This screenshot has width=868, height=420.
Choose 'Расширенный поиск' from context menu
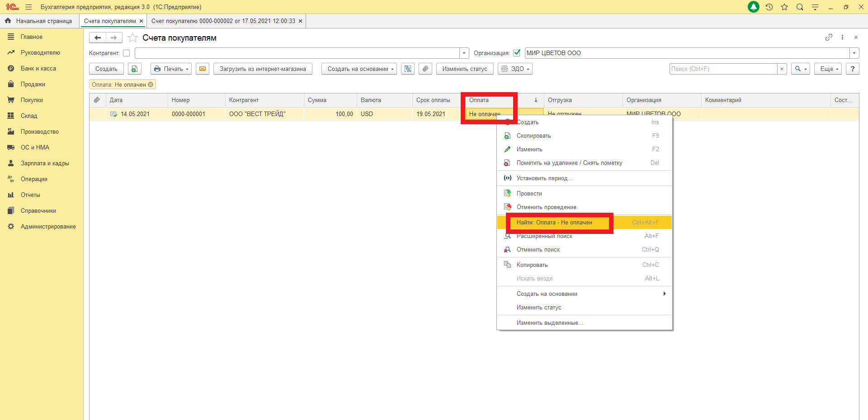coord(544,236)
